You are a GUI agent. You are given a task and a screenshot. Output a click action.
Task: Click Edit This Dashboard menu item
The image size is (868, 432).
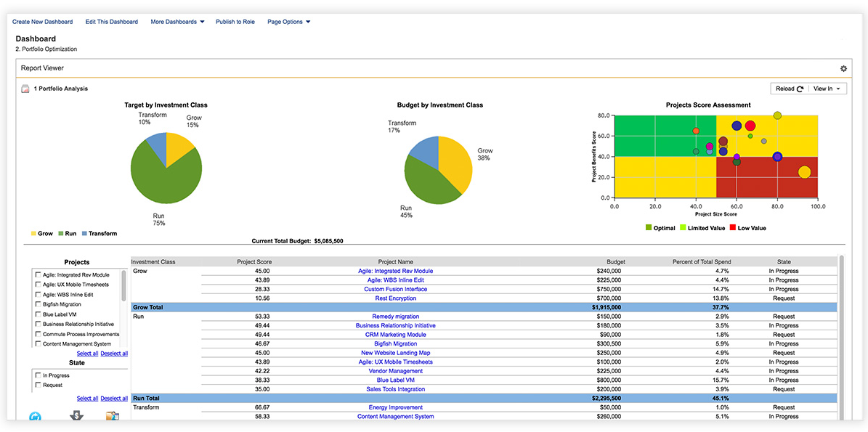coord(111,22)
